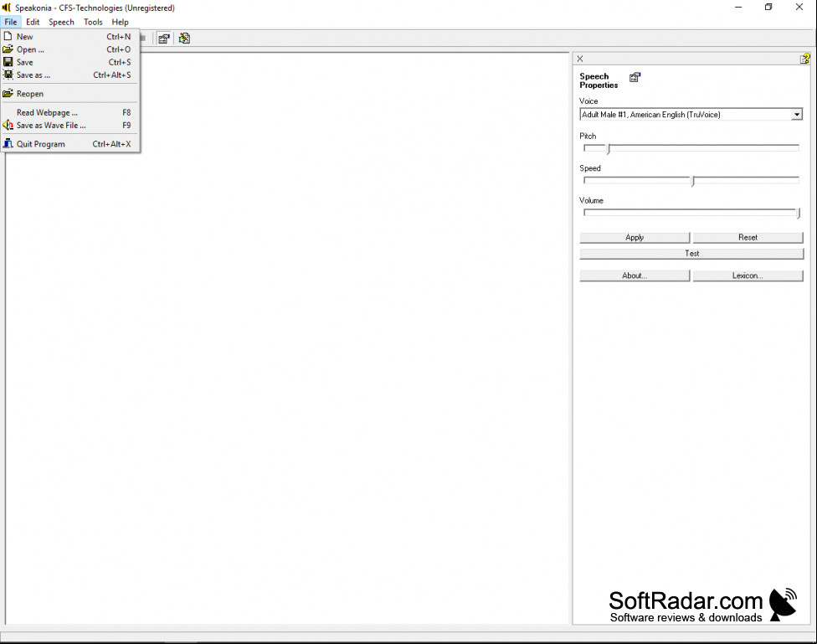Screen dimensions: 817x644
Task: Click the Speakonia speaker icon in title bar
Action: click(6, 8)
